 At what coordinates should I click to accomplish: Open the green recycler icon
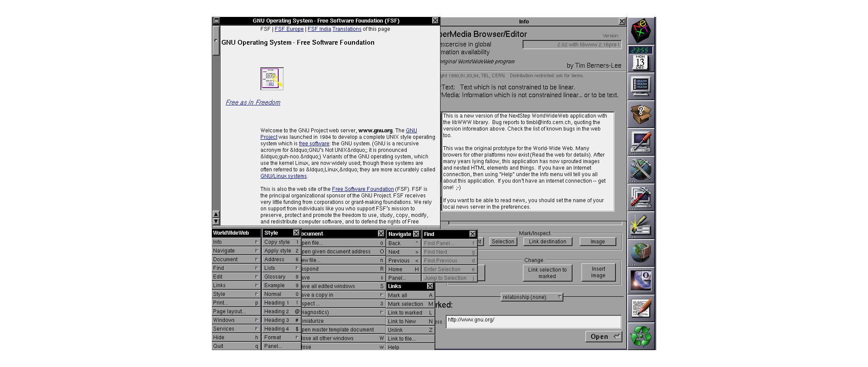641,336
